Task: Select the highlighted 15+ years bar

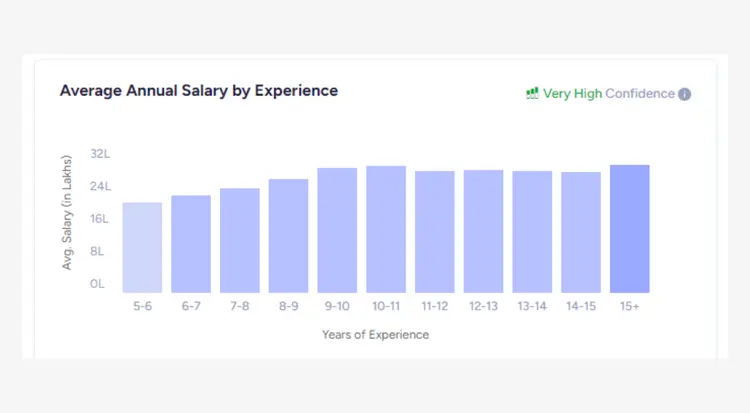Action: tap(630, 229)
